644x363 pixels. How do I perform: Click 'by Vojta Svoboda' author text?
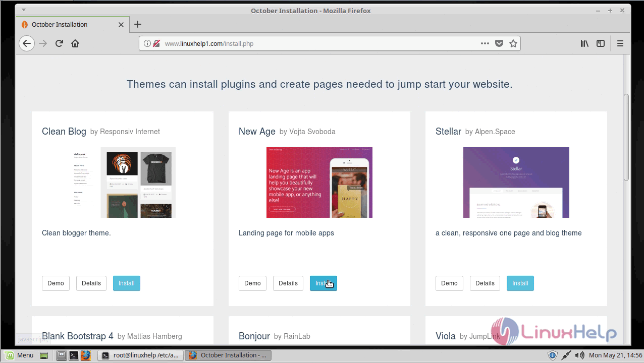(307, 132)
